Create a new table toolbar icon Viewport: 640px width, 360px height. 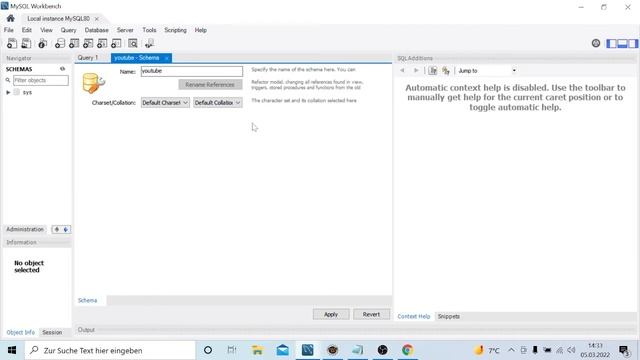74,43
